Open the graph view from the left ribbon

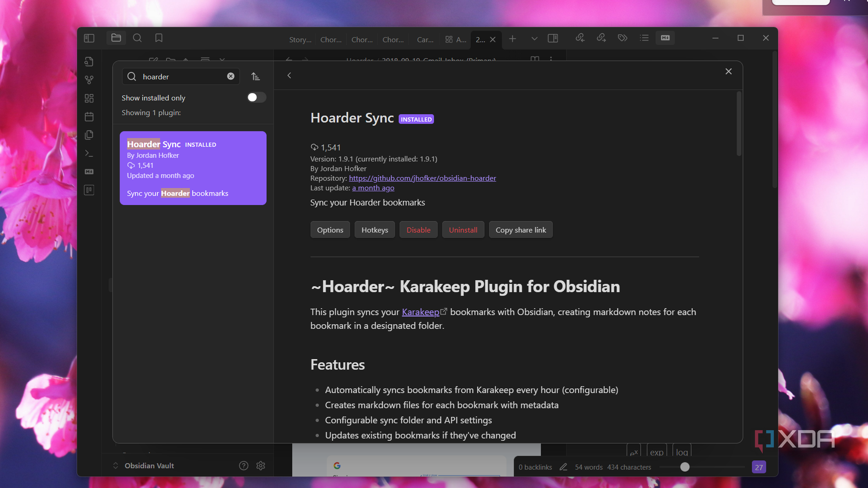click(x=89, y=79)
